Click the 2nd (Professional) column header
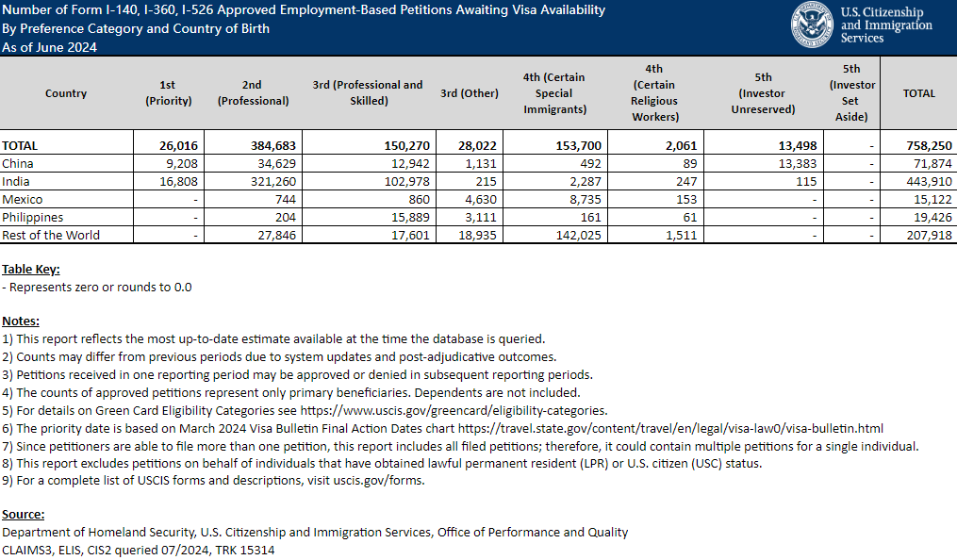Viewport: 957px width, 560px height. click(253, 93)
